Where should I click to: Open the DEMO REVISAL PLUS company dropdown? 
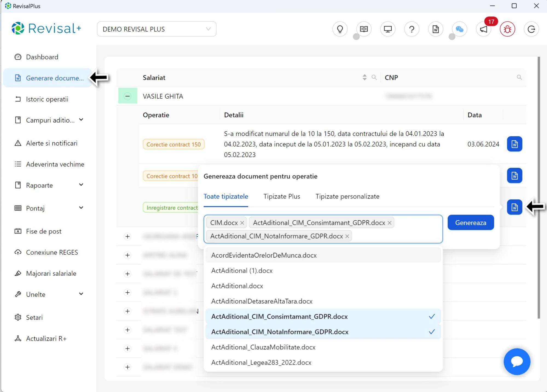pyautogui.click(x=157, y=29)
